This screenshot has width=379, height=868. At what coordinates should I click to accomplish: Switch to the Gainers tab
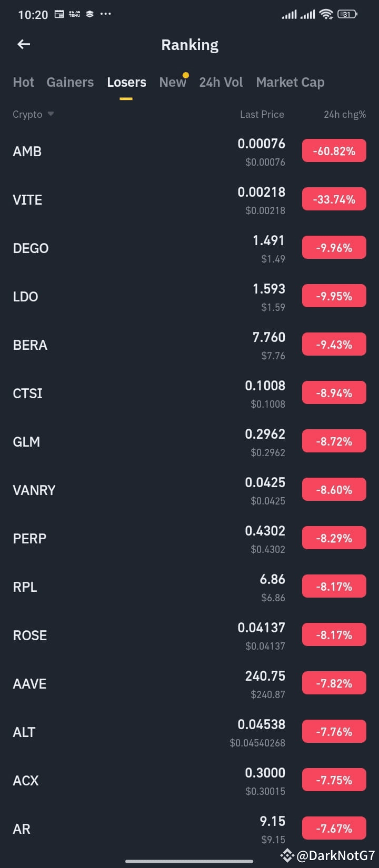click(70, 82)
